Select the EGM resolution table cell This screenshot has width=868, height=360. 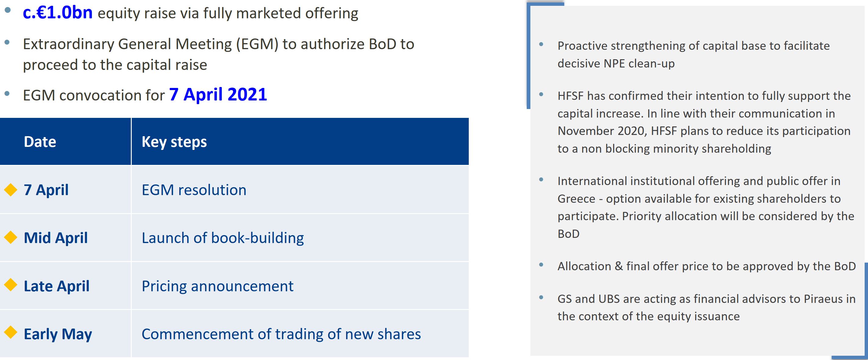pos(194,190)
